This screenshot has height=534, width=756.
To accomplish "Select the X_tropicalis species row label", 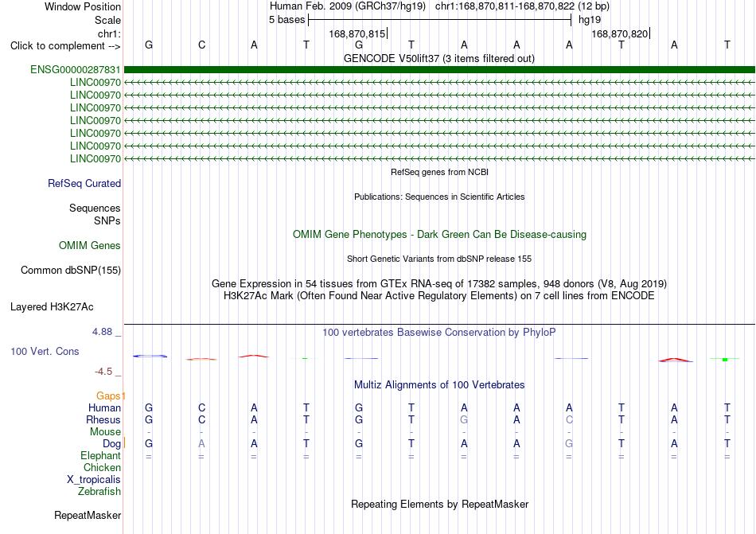I will 94,480.
